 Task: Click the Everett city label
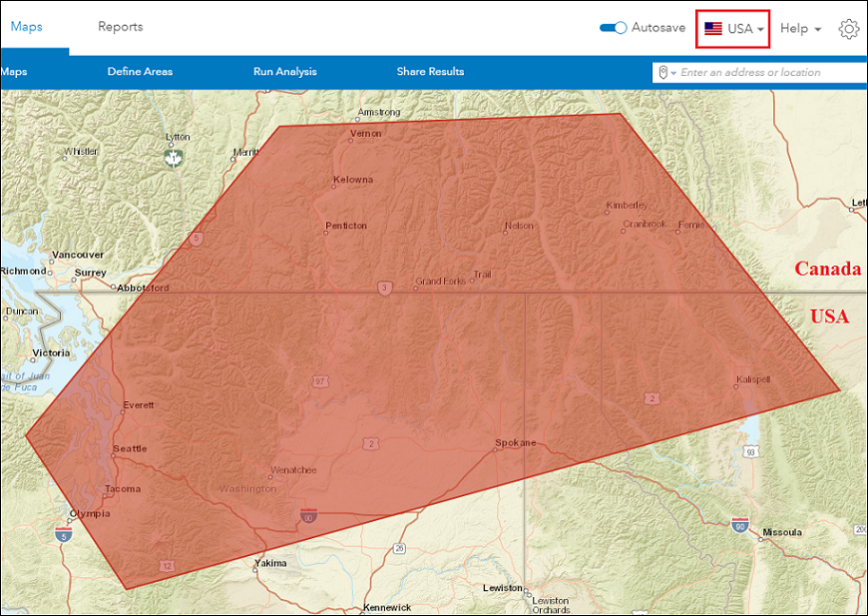[139, 405]
